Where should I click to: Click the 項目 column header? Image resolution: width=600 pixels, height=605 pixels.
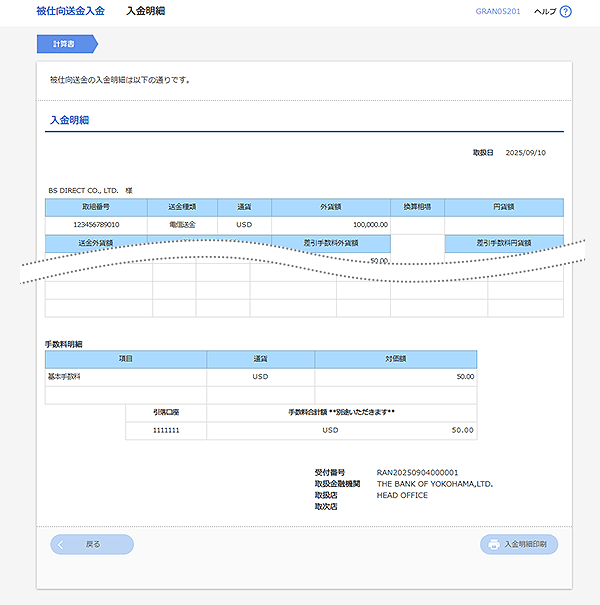(x=125, y=359)
